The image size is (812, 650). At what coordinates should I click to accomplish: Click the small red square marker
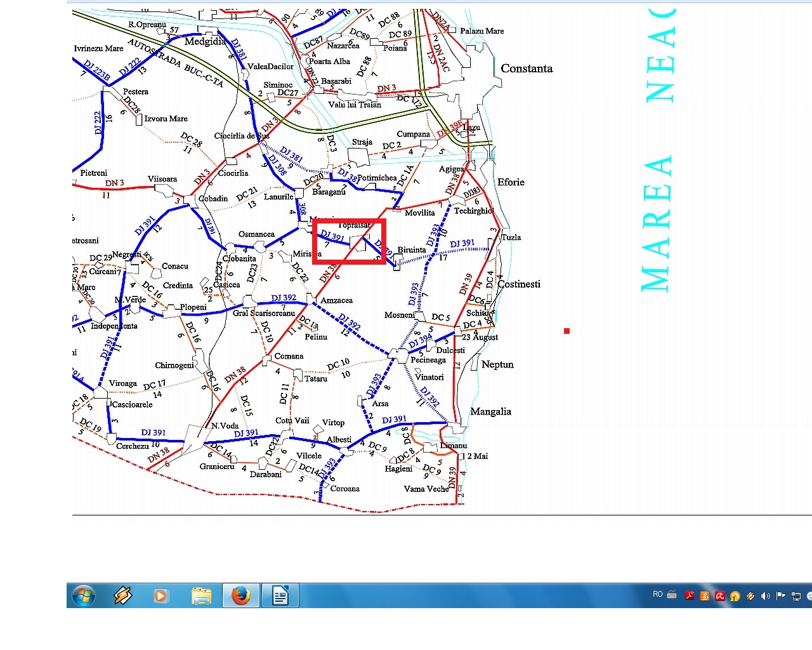(566, 331)
